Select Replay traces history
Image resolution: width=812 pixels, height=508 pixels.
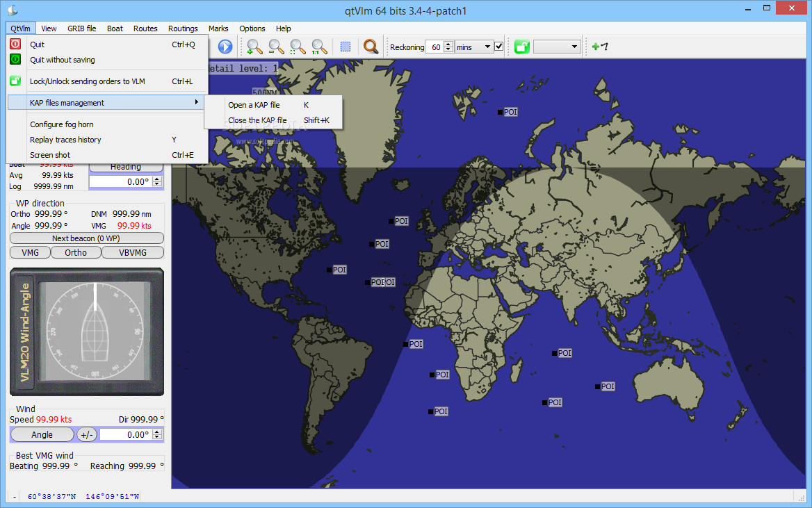pos(107,140)
